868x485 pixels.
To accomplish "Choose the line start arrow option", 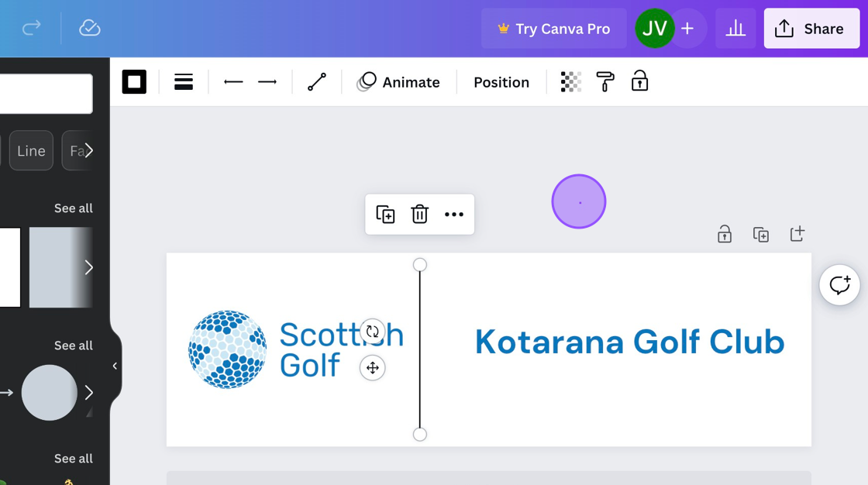I will [x=233, y=82].
